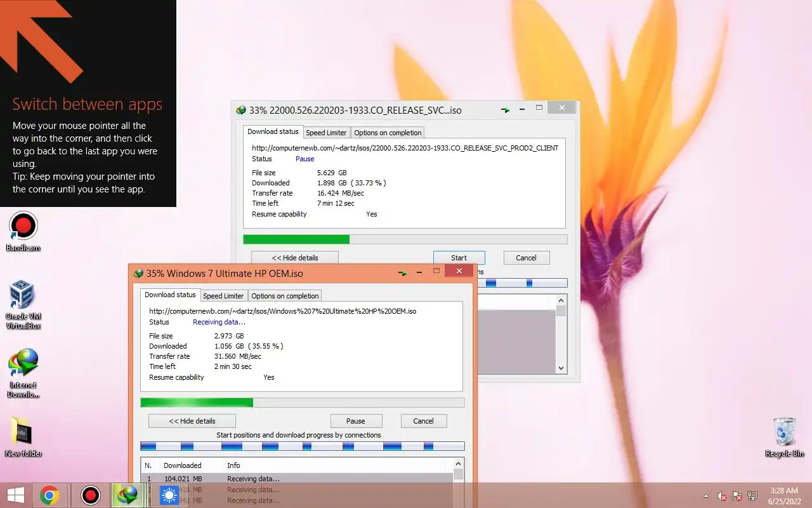Image resolution: width=812 pixels, height=508 pixels.
Task: Click the 31.560 MB/sec transfer rate value
Action: coord(237,356)
